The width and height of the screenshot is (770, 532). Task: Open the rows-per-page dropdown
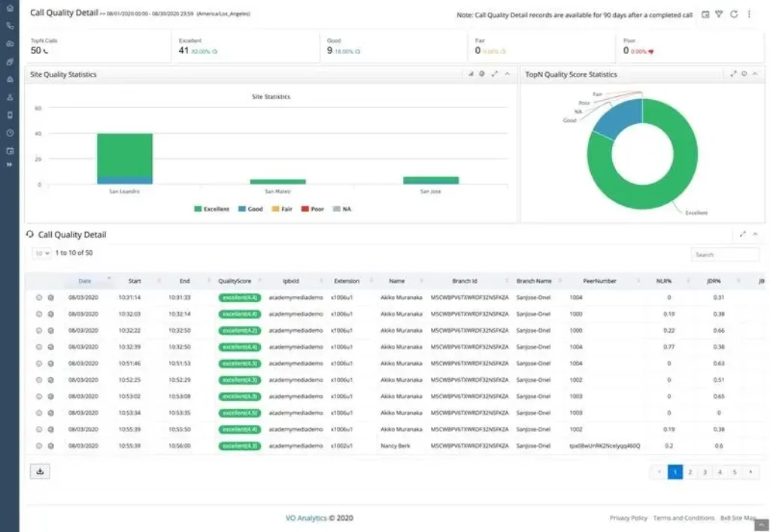(41, 253)
